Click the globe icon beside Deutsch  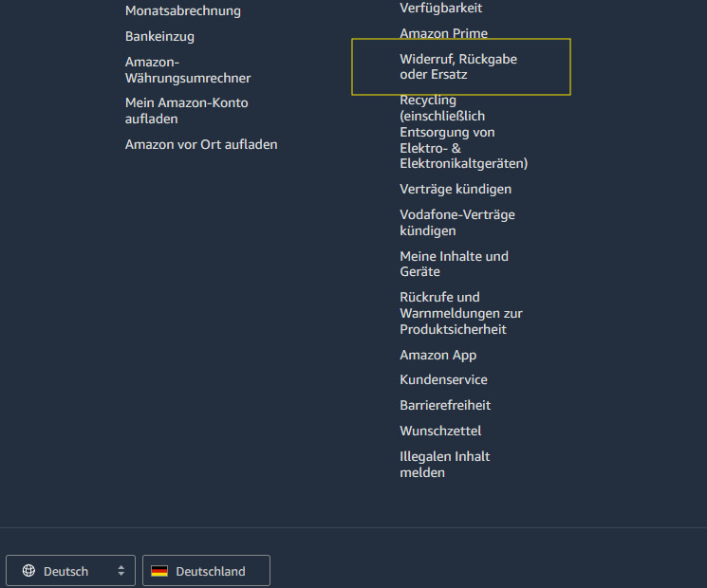28,570
